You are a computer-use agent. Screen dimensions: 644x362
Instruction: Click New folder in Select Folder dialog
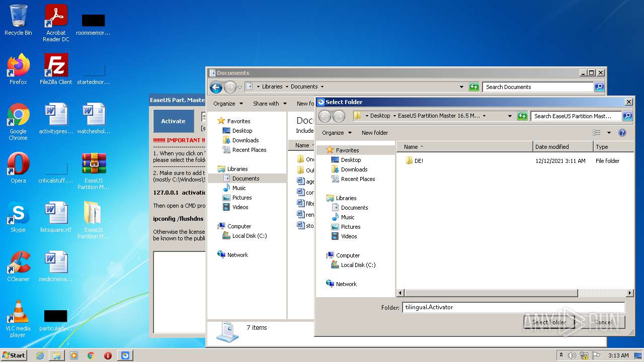(375, 133)
